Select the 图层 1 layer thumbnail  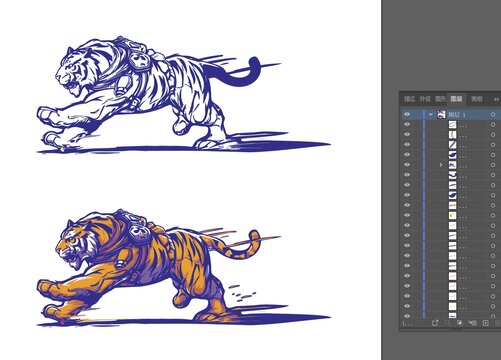pos(442,114)
